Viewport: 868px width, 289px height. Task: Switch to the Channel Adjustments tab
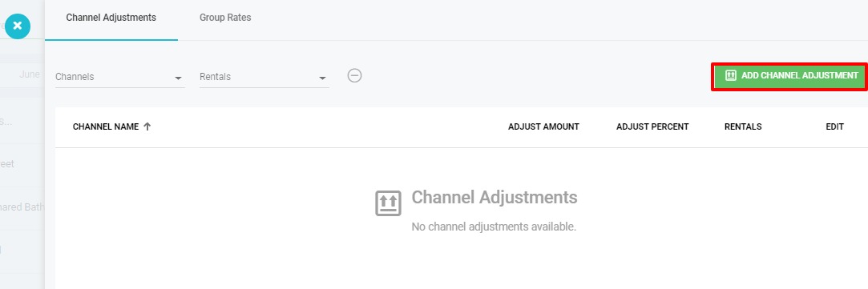coord(111,18)
